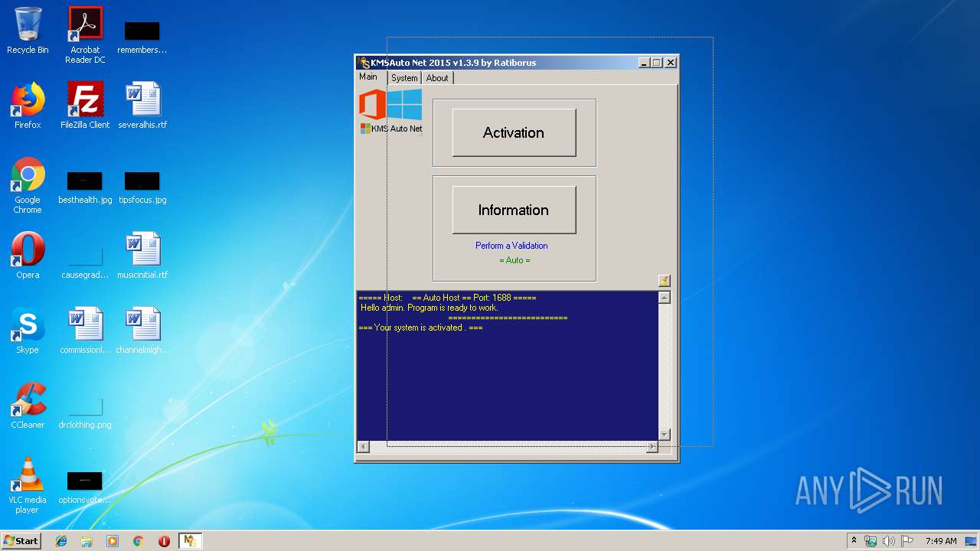
Task: Select the severalhis.rtf file
Action: [x=142, y=106]
